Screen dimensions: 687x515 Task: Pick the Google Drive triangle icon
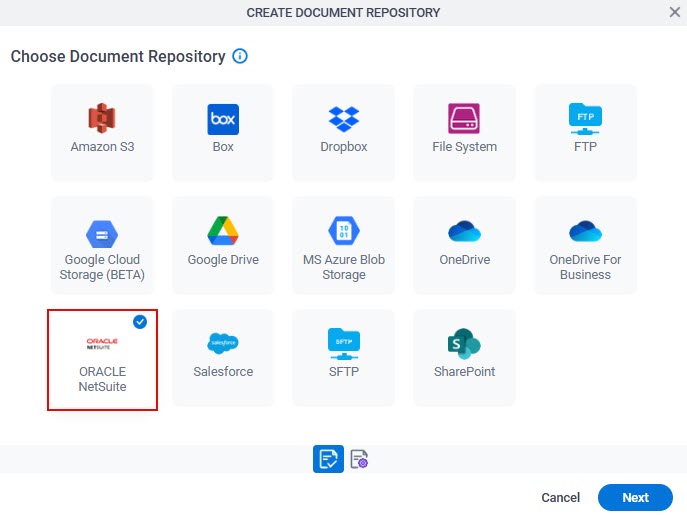click(x=223, y=231)
